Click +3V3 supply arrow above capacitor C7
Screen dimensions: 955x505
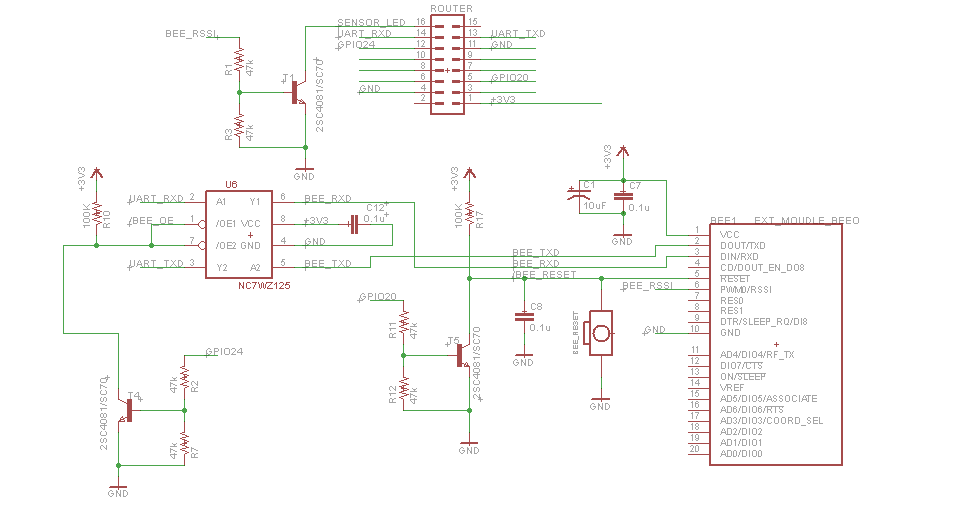[x=622, y=150]
